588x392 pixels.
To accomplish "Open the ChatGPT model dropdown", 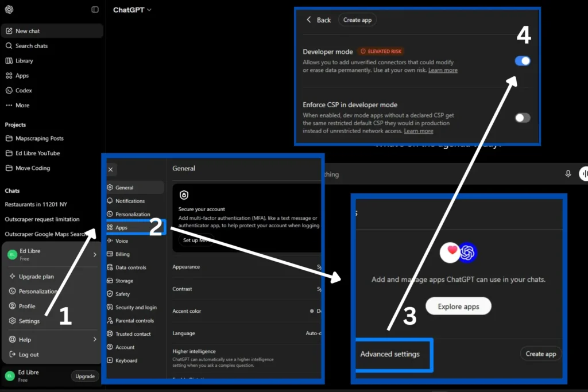I will tap(132, 10).
